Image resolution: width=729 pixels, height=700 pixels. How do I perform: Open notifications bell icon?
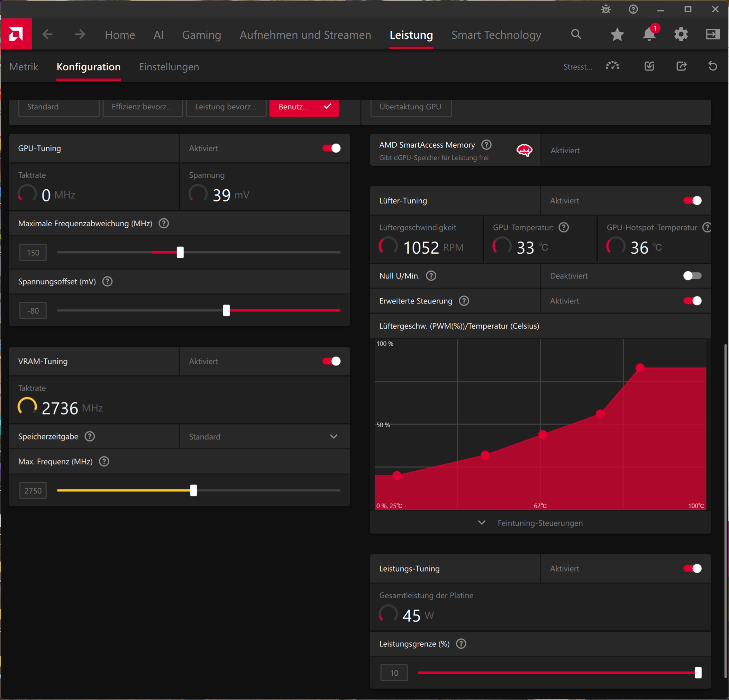649,34
